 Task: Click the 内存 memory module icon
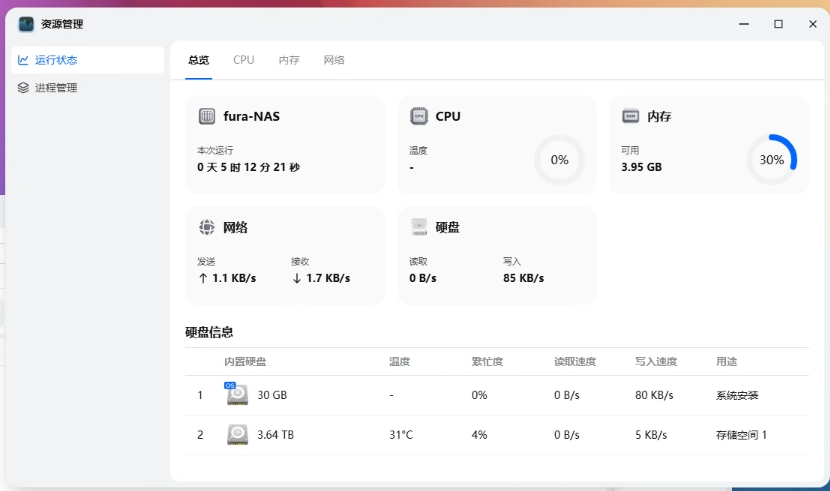631,116
